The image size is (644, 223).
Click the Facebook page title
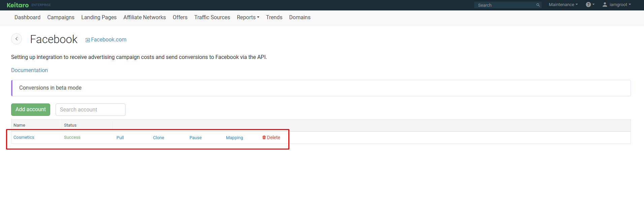pos(54,39)
